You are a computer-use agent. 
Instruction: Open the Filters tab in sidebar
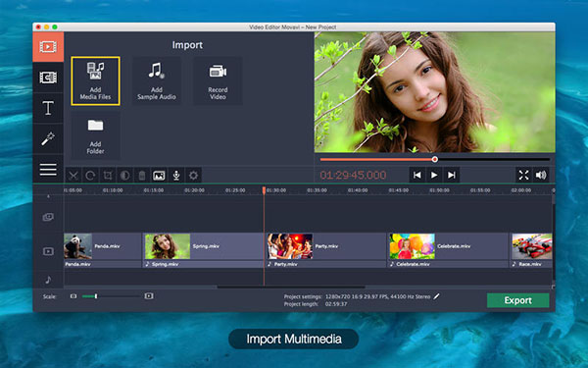coord(48,78)
